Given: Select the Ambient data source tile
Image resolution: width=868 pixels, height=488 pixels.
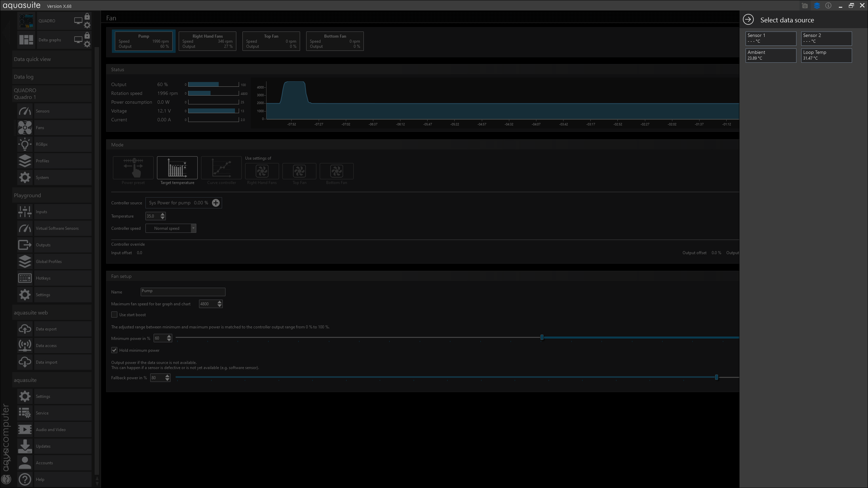Looking at the screenshot, I should pos(770,55).
